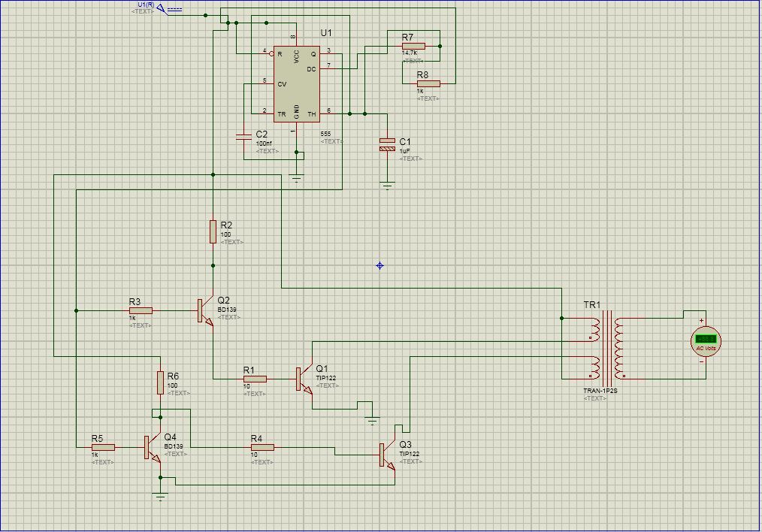Select transformer TR1 core symbol

point(607,348)
